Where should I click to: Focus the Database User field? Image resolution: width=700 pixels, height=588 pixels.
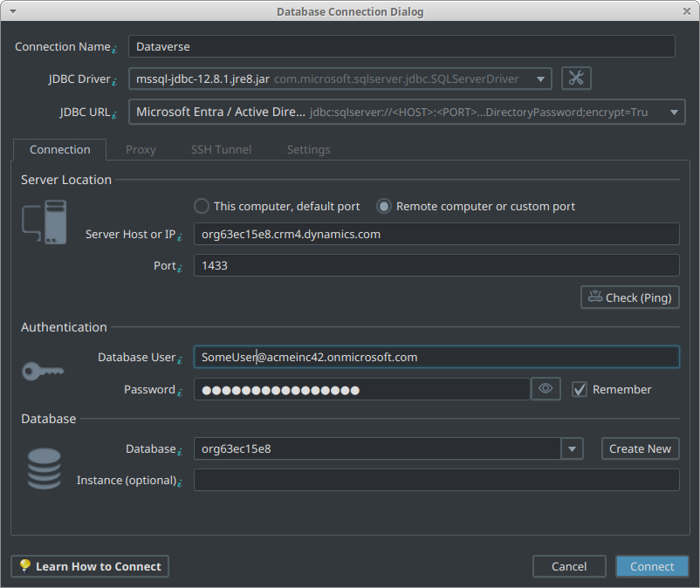[x=436, y=357]
